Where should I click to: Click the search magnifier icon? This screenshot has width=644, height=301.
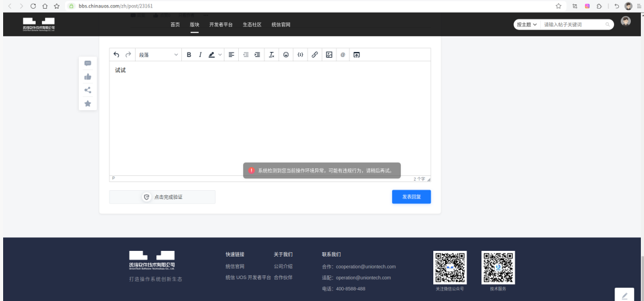point(608,24)
